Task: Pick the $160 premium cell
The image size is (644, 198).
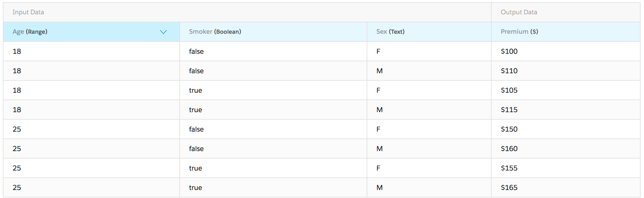Action: click(566, 148)
